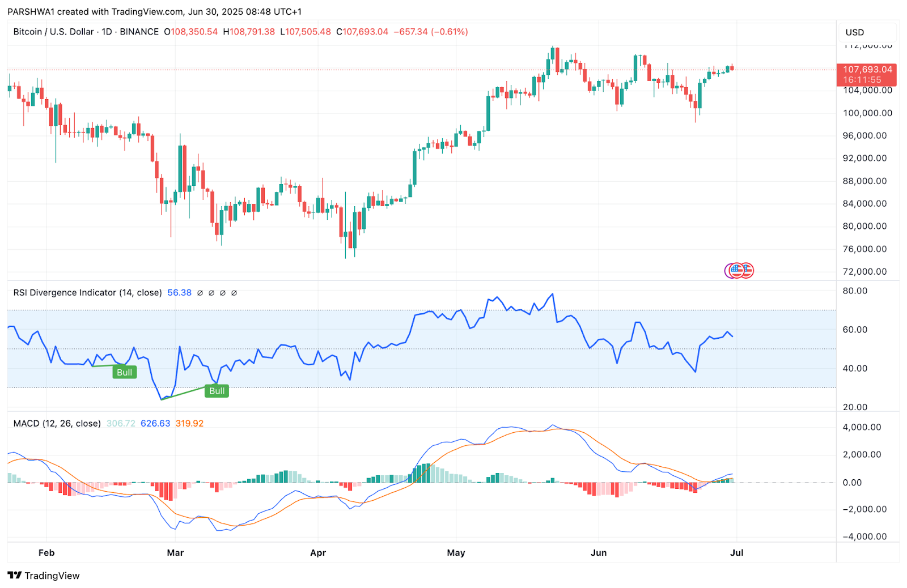907x588 pixels.
Task: Select the RSI Divergence Indicator legend title
Action: tap(87, 293)
